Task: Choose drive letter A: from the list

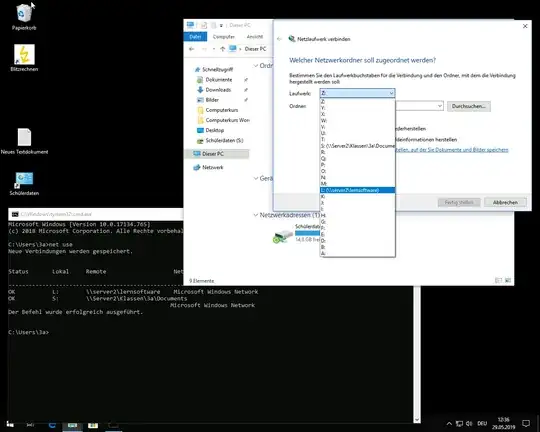Action: point(357,253)
